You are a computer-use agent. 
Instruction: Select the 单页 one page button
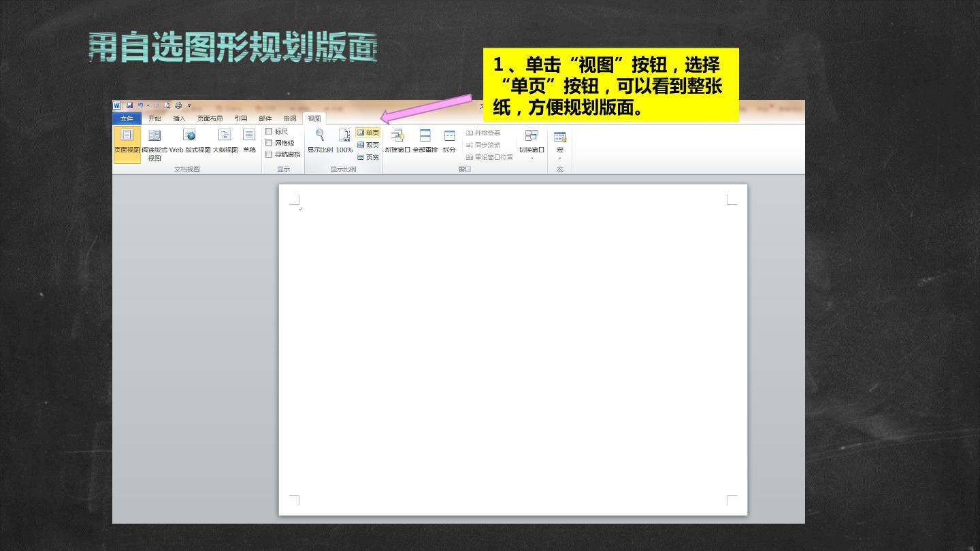tap(367, 133)
